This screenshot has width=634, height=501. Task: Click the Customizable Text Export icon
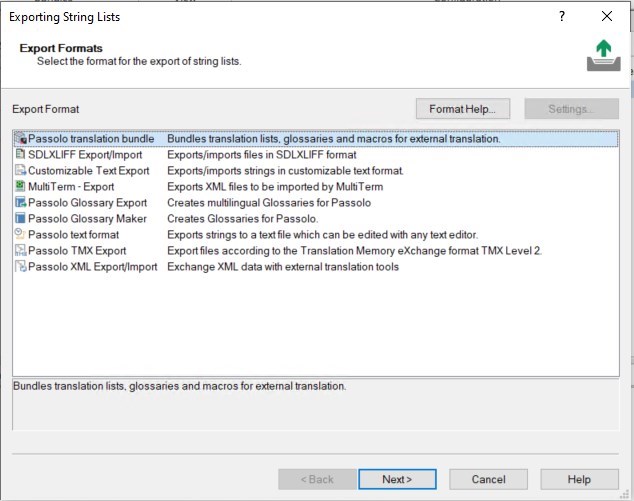pos(21,171)
